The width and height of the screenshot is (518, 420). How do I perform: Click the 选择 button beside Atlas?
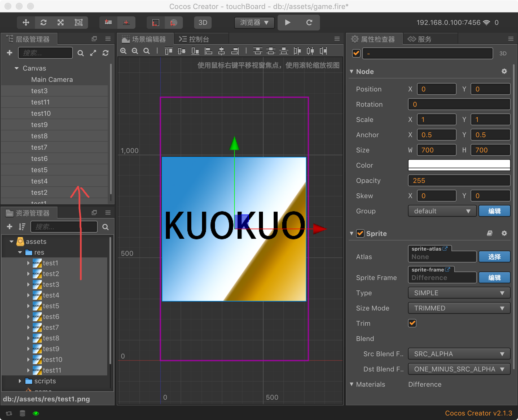point(494,257)
